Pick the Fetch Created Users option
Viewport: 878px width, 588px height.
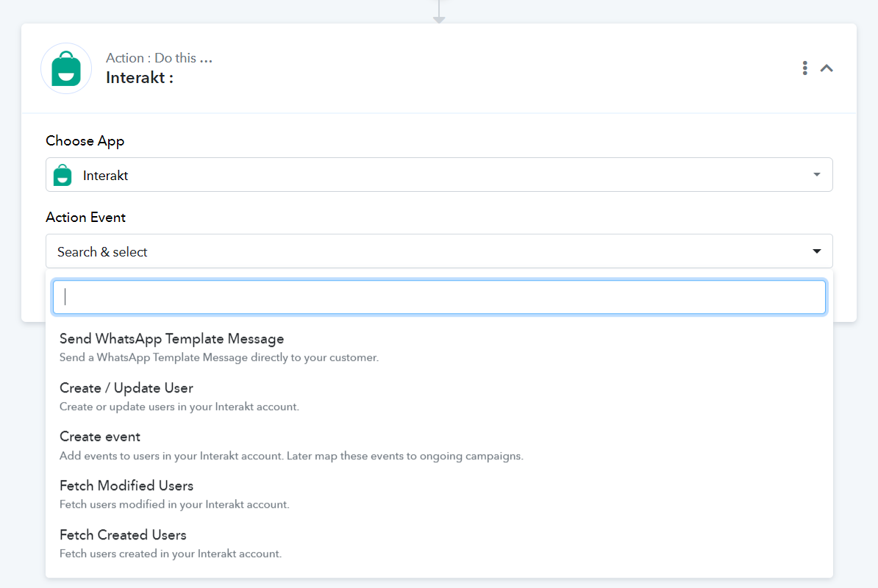tap(439, 544)
